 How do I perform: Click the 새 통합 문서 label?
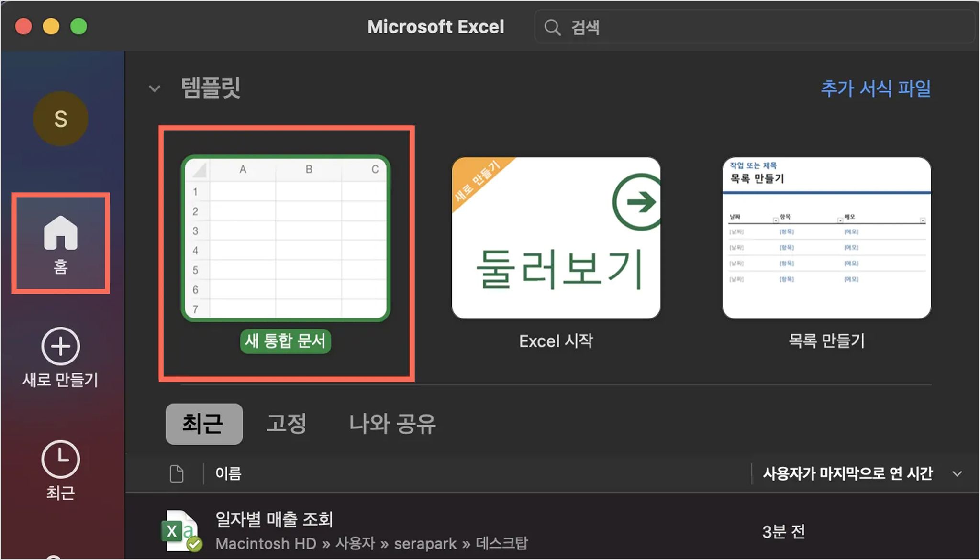click(x=285, y=341)
